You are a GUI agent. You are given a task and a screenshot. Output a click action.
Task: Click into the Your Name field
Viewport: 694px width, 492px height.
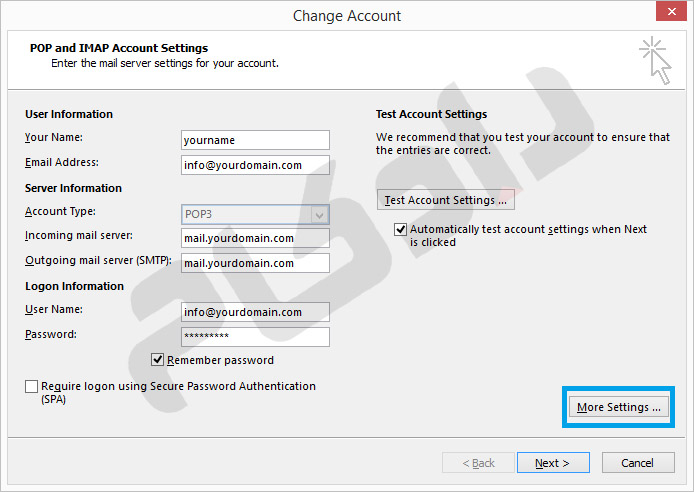(255, 140)
